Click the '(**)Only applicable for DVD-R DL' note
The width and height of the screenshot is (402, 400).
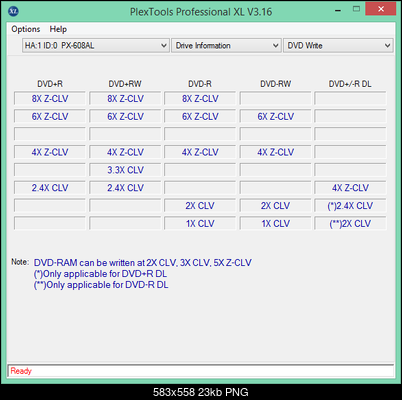pos(101,285)
